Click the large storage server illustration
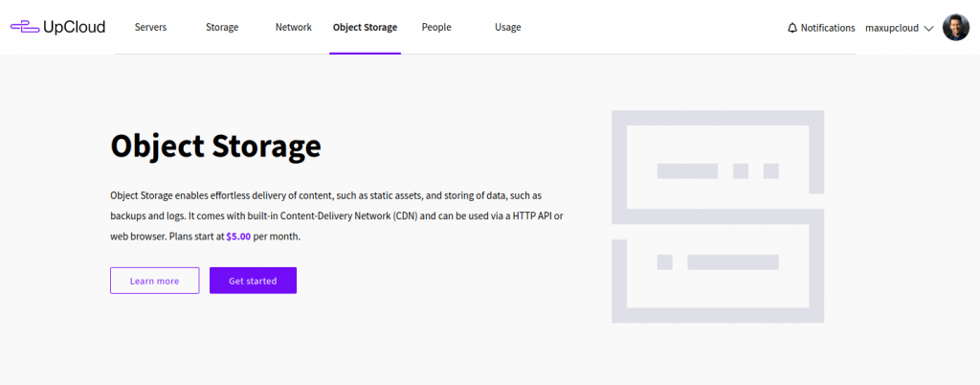Image resolution: width=980 pixels, height=385 pixels. coord(717,215)
